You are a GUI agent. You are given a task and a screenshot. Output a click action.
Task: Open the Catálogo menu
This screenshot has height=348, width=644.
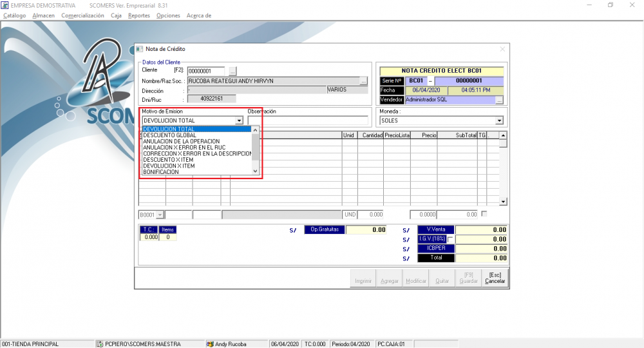(x=14, y=15)
